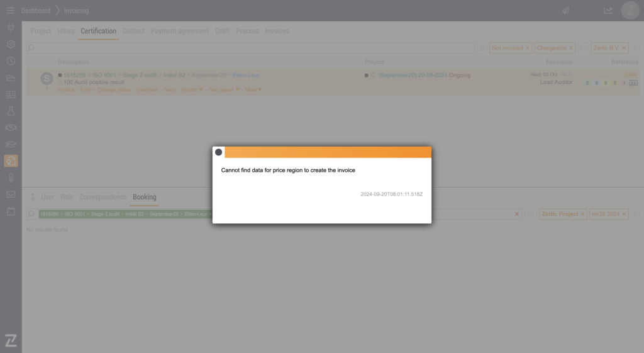Click the plug icon in the left sidebar
Image resolution: width=644 pixels, height=353 pixels.
[11, 28]
